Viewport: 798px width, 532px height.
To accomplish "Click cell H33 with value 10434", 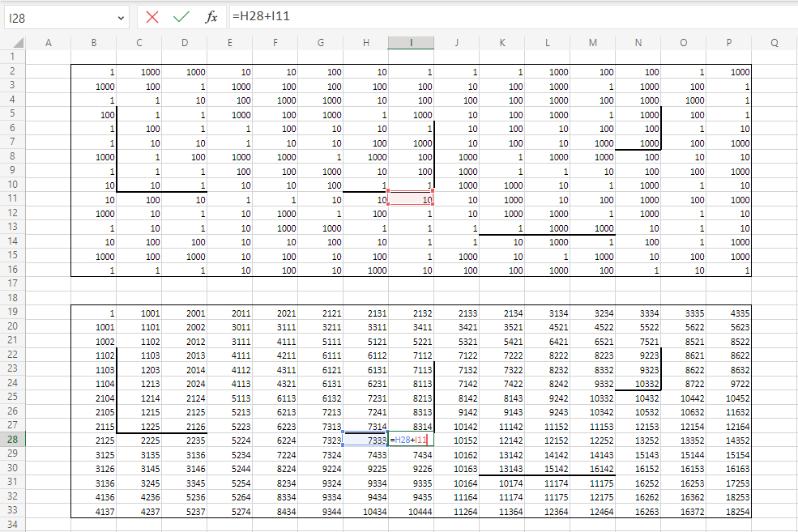I will pos(365,511).
